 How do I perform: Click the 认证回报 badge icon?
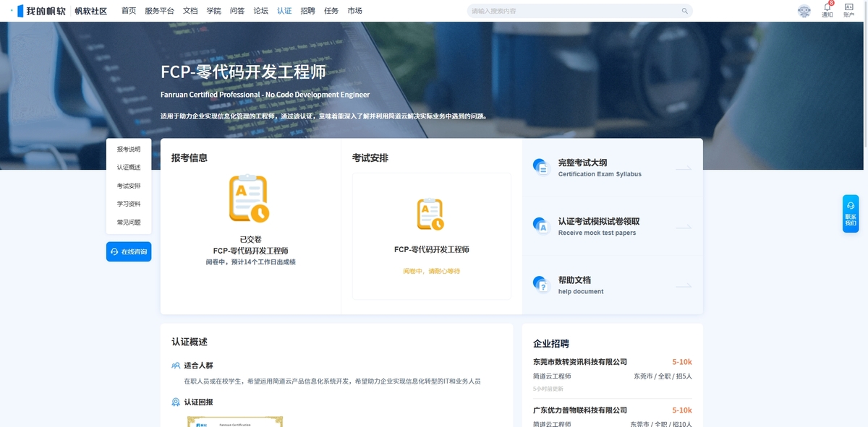tap(176, 402)
